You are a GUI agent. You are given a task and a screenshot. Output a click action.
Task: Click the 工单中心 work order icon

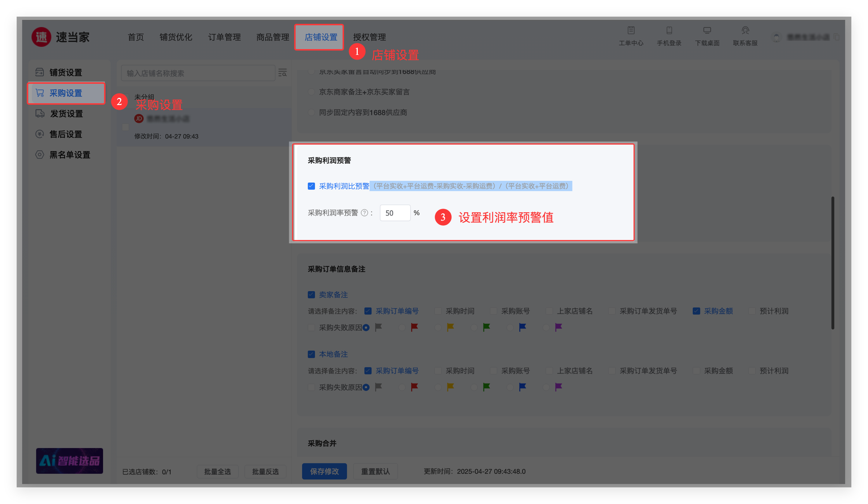pyautogui.click(x=631, y=31)
